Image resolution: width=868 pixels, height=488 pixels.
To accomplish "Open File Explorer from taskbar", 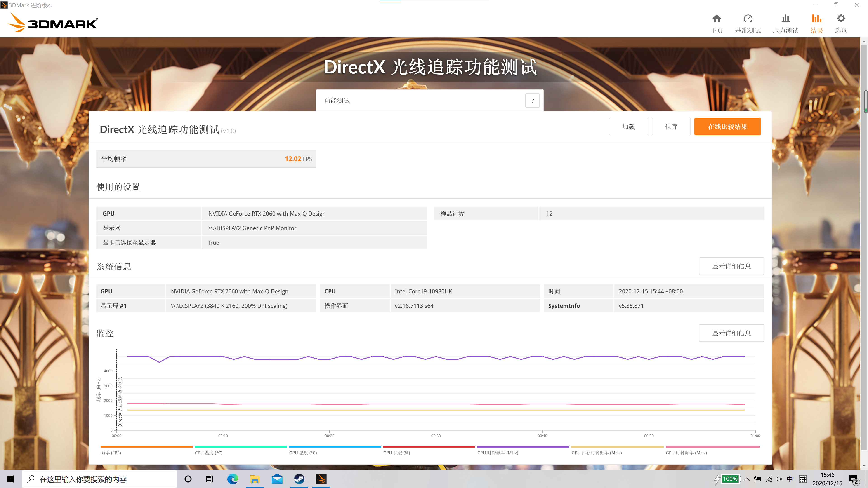I will (x=255, y=479).
